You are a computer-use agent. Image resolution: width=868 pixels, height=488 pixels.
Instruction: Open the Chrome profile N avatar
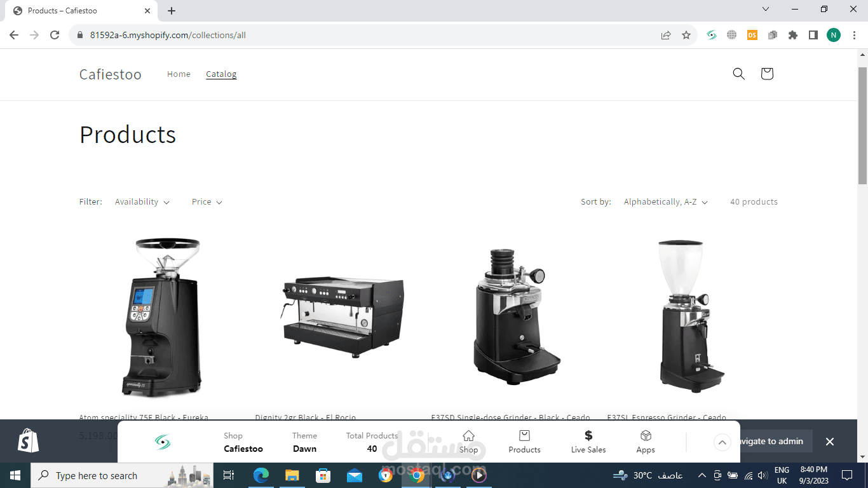coord(834,35)
